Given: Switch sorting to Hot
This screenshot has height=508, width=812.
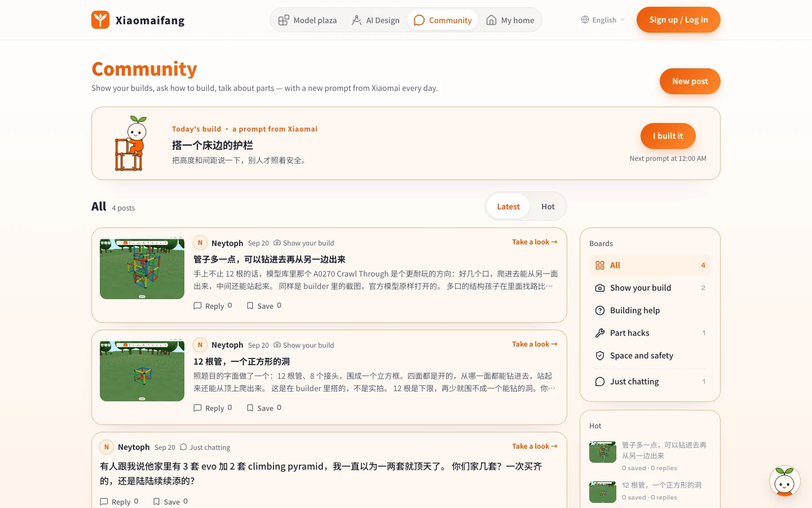Looking at the screenshot, I should tap(548, 207).
